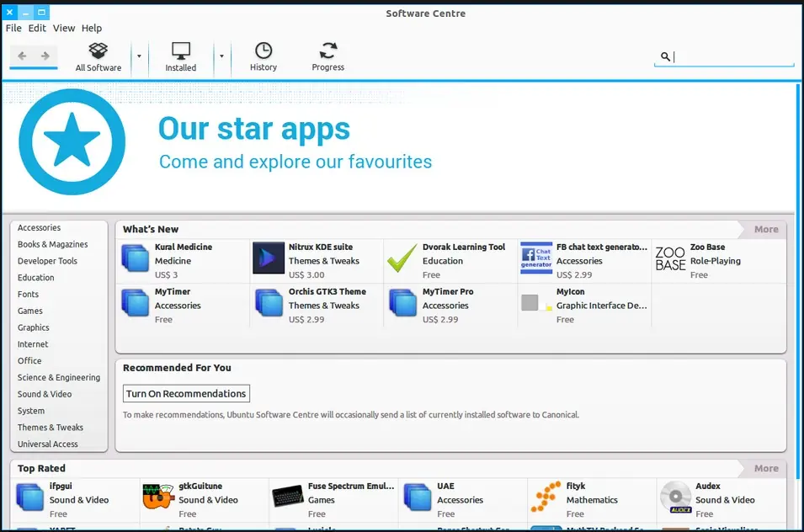Click fityk title in Top Rated

click(576, 486)
